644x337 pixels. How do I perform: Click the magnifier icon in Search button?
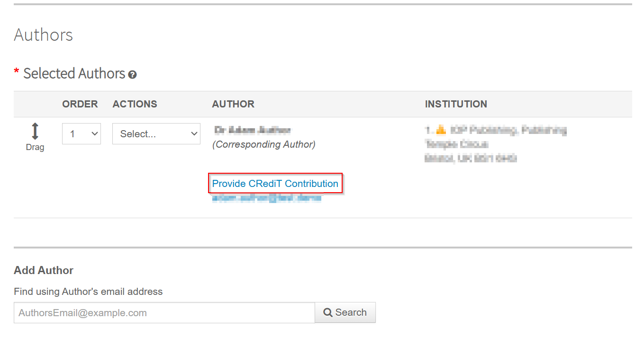point(327,312)
